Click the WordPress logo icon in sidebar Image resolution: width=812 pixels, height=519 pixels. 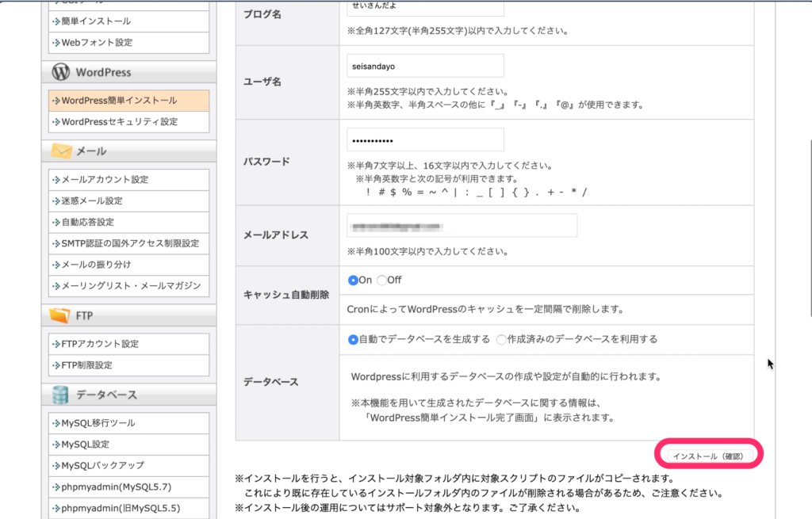tap(61, 72)
